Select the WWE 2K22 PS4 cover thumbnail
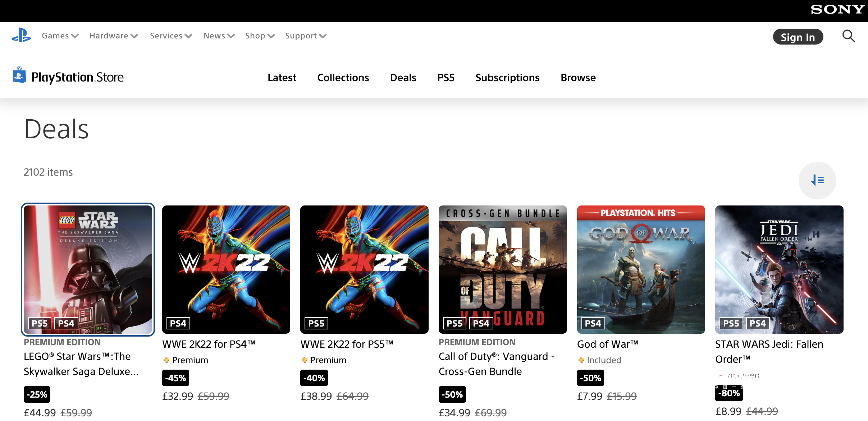Screen dimensions: 868x421 coord(226,269)
